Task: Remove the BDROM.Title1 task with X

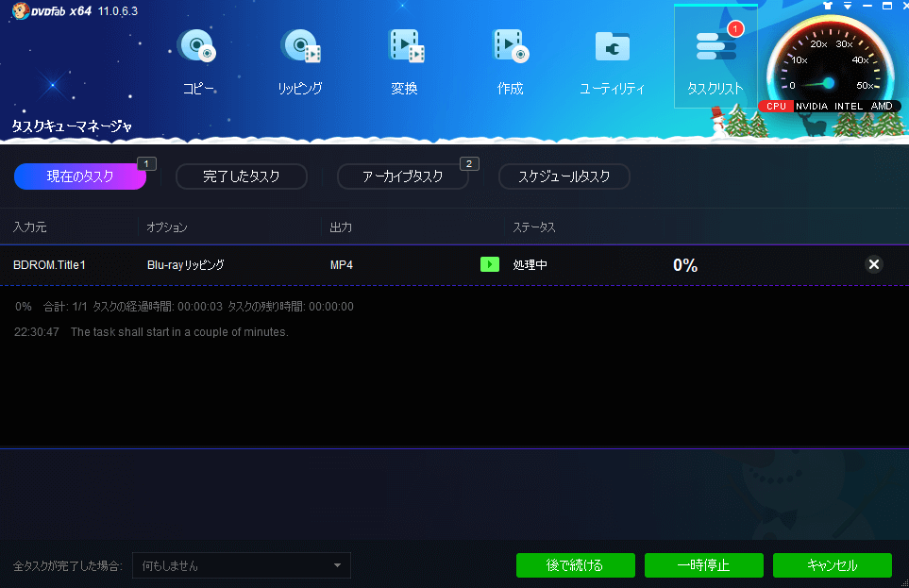Action: click(x=874, y=264)
